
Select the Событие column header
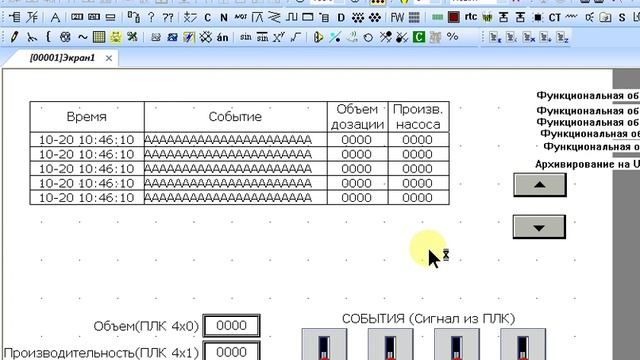(236, 117)
